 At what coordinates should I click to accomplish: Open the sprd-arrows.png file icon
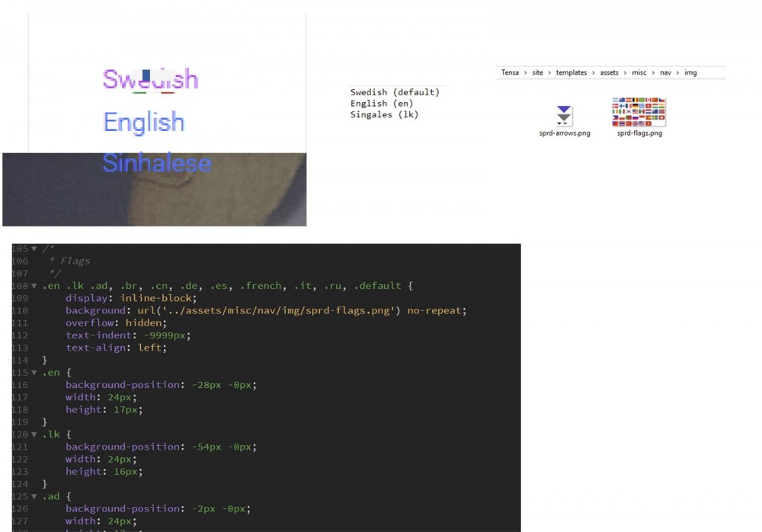(564, 116)
